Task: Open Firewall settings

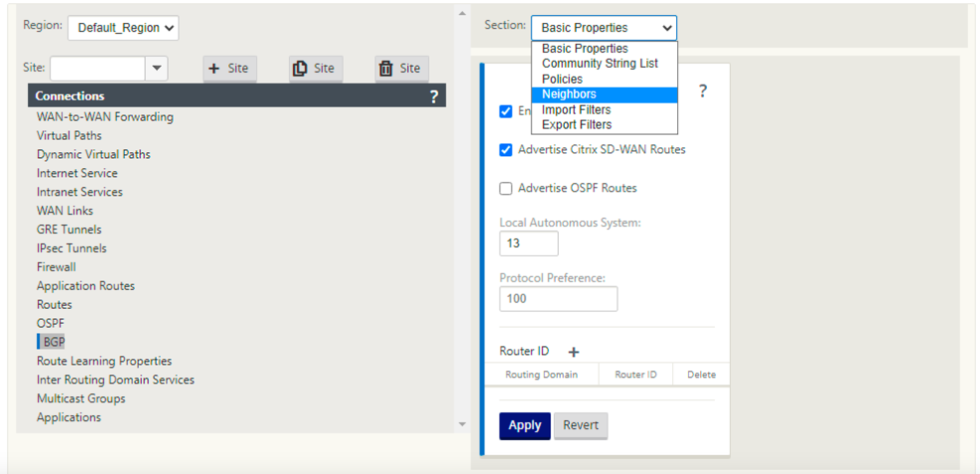Action: click(57, 267)
